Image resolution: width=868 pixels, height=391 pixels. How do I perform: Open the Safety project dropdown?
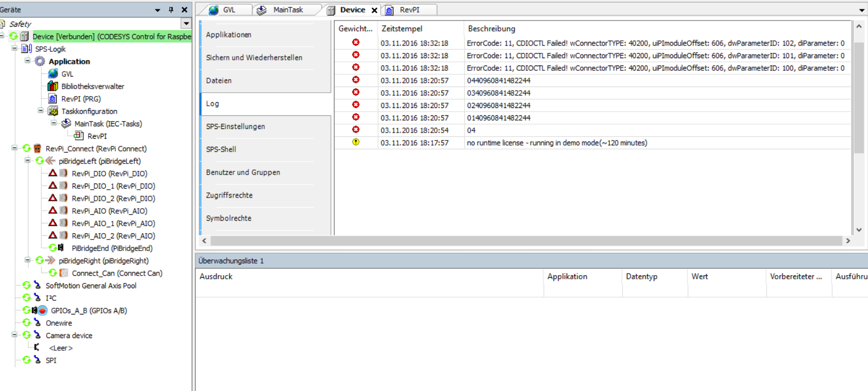point(186,24)
